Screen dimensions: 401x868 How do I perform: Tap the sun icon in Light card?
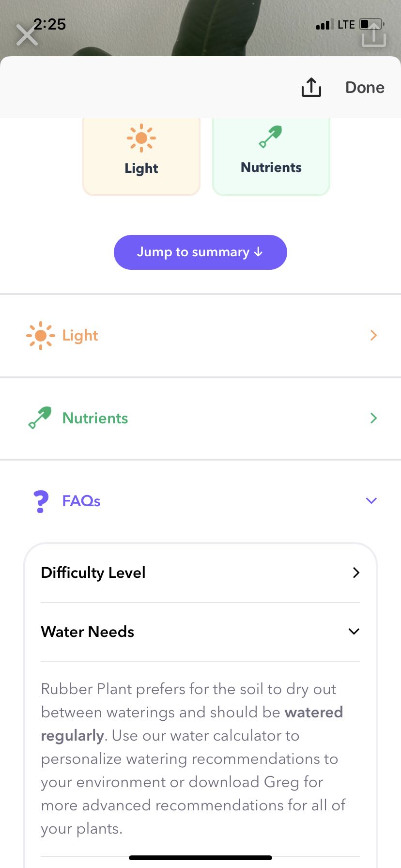point(141,138)
